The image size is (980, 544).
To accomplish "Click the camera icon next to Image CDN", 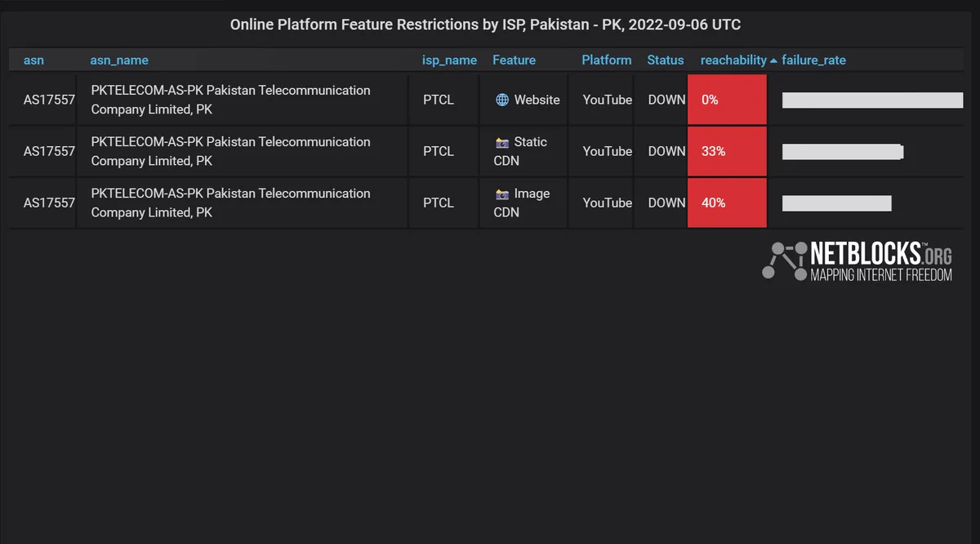I will (502, 194).
